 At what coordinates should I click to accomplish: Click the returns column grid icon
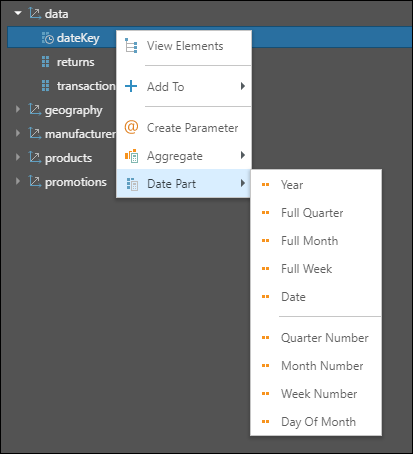(x=46, y=62)
